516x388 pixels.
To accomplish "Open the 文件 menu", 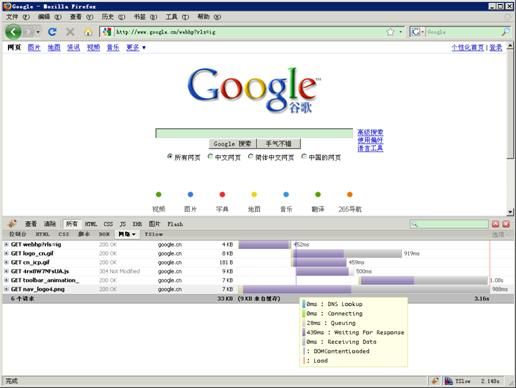I will click(x=18, y=17).
